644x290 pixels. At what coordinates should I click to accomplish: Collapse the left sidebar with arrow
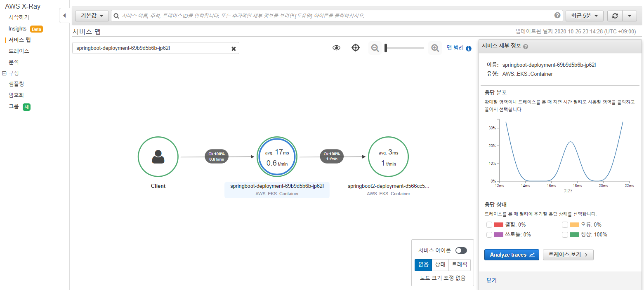click(x=64, y=16)
